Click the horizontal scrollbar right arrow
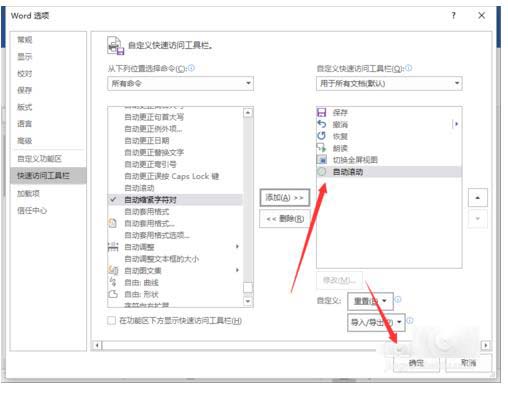 click(486, 345)
